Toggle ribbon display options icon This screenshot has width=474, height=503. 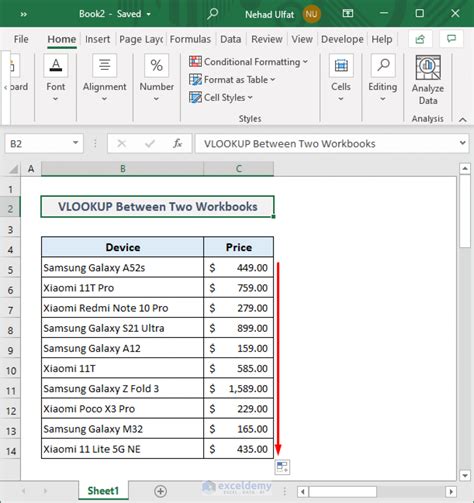click(348, 13)
